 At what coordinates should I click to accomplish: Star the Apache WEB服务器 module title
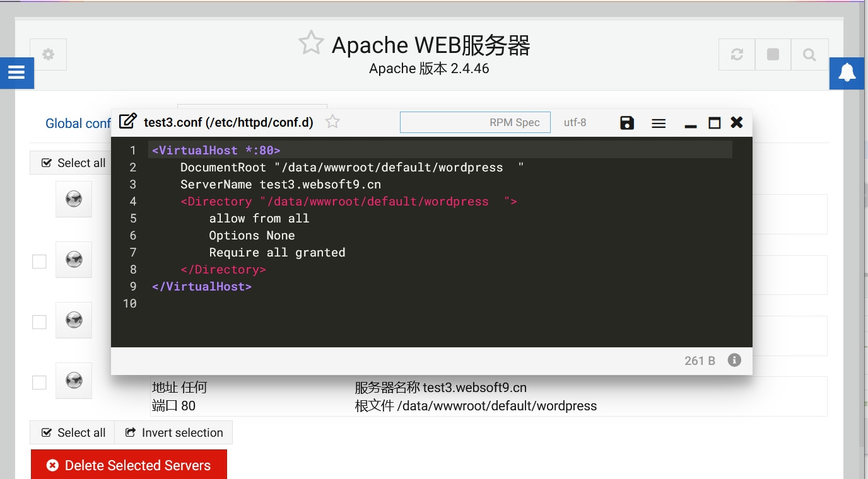(311, 43)
